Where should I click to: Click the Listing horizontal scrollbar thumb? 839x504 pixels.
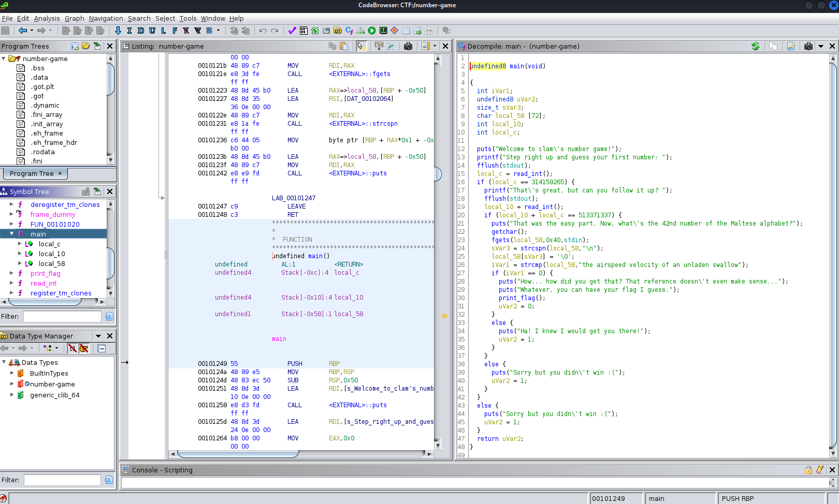pyautogui.click(x=238, y=454)
